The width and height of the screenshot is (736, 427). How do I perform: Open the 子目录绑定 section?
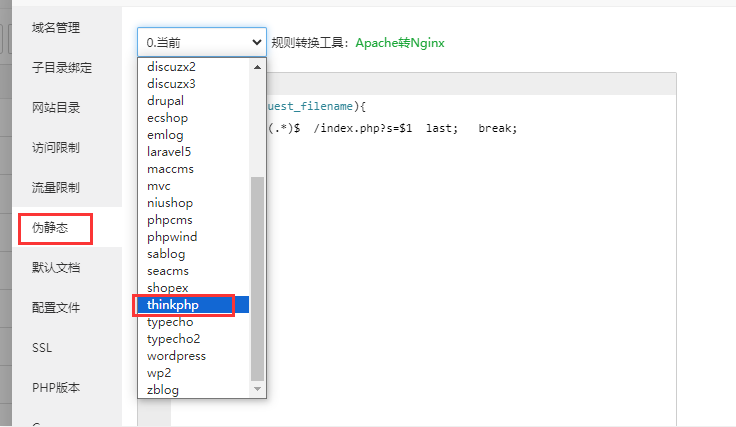(62, 68)
